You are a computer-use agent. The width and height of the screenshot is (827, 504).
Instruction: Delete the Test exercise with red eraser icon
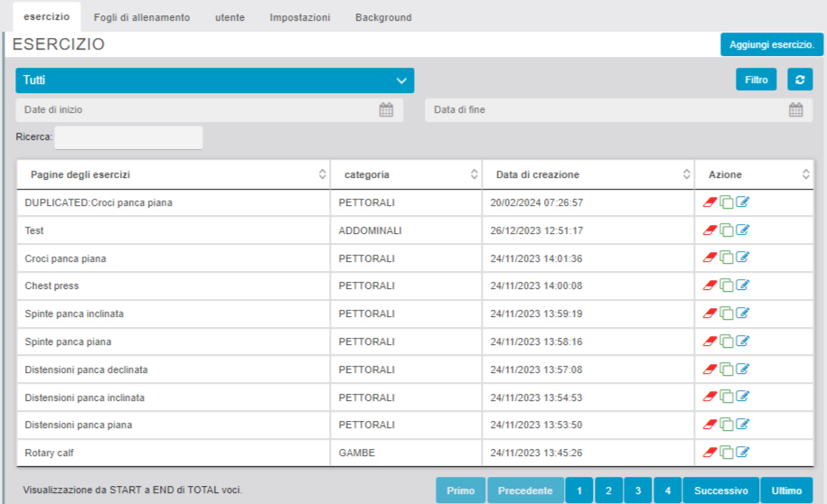point(710,230)
